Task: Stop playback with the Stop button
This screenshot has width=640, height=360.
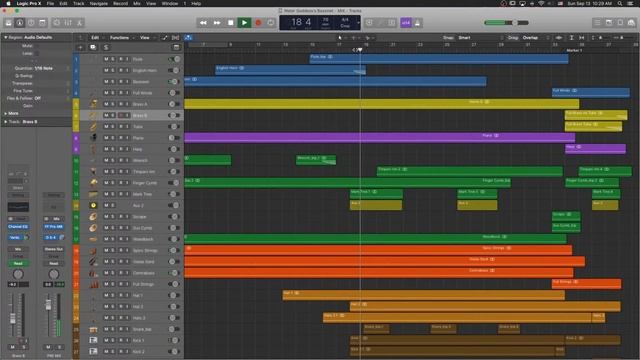Action: point(231,23)
